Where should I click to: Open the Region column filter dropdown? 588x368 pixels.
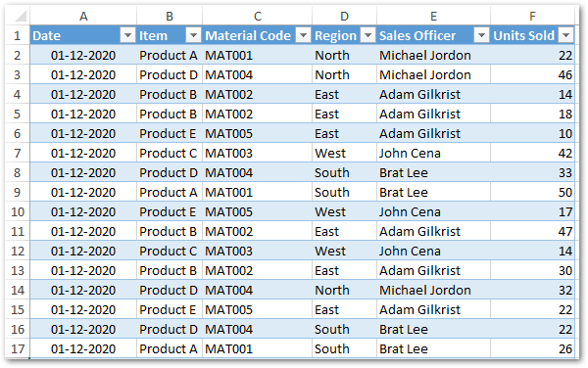coord(367,35)
